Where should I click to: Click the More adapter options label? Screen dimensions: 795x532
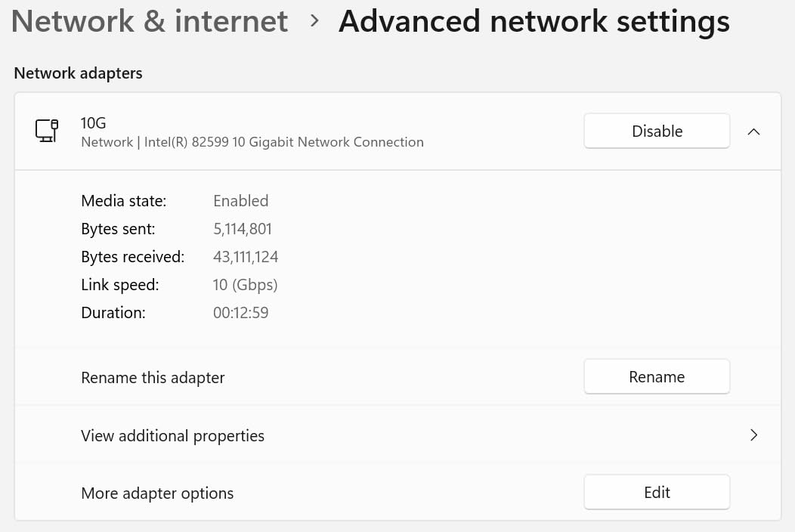coord(157,493)
